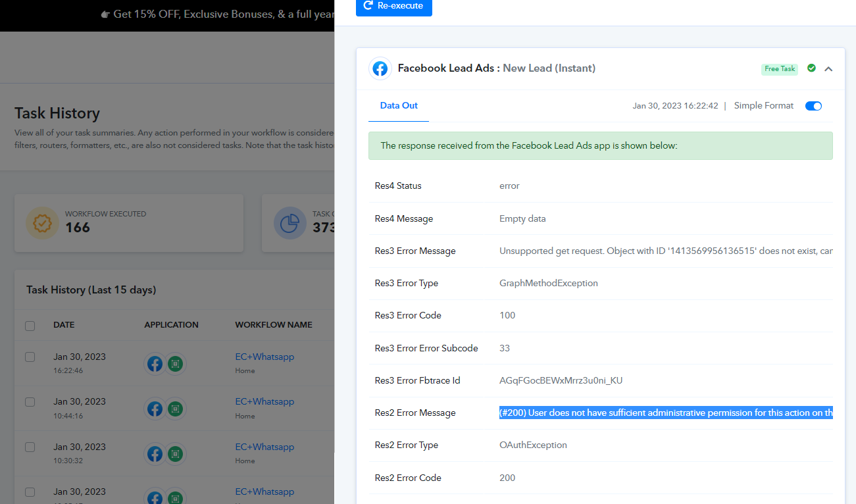Click the Facebook icon in the 10:44:16 row

155,409
